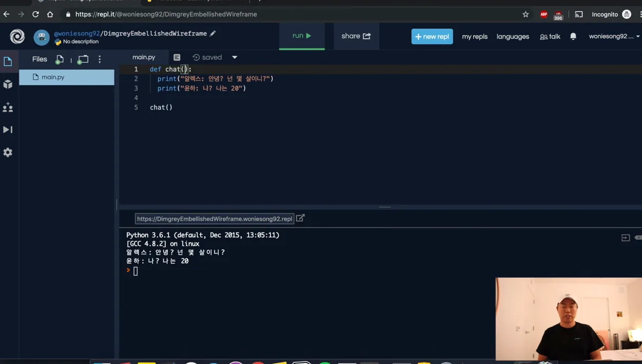Viewport: 642px width, 364px height.
Task: Edit repl name with pencil icon
Action: click(x=213, y=33)
